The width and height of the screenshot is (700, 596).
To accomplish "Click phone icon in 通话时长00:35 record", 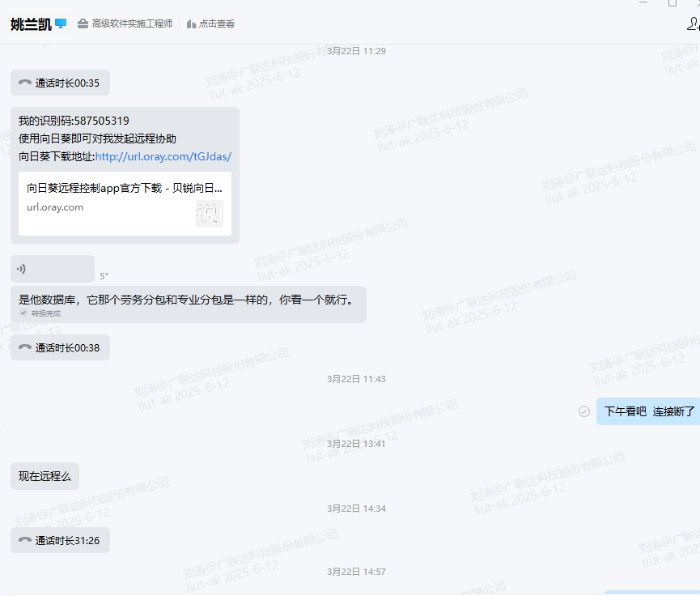I will 25,83.
